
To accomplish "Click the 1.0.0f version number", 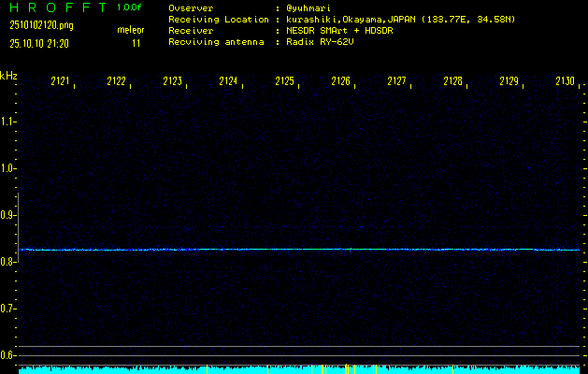I will [x=130, y=7].
